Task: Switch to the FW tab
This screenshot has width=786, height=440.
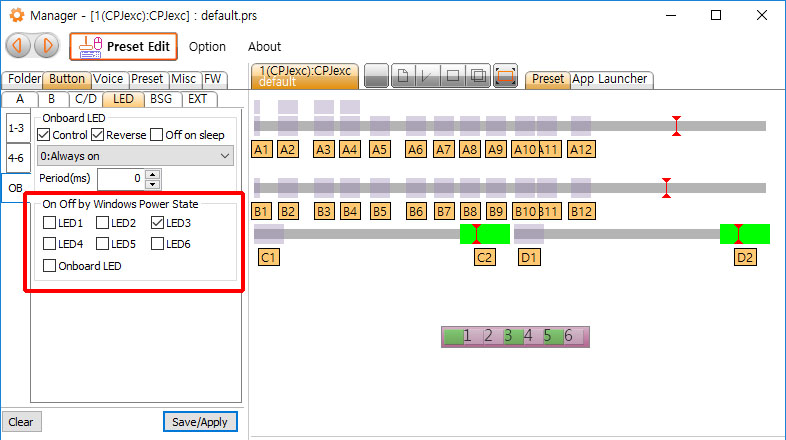Action: pyautogui.click(x=214, y=79)
